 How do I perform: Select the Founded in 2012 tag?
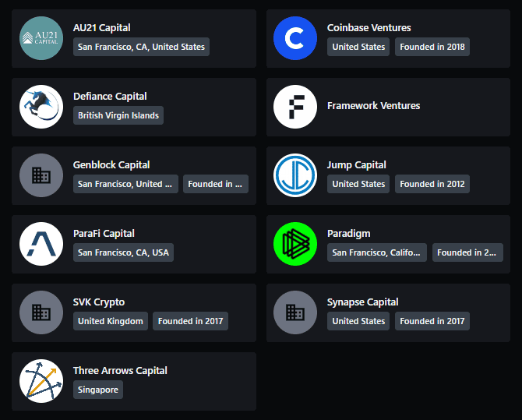pos(432,184)
